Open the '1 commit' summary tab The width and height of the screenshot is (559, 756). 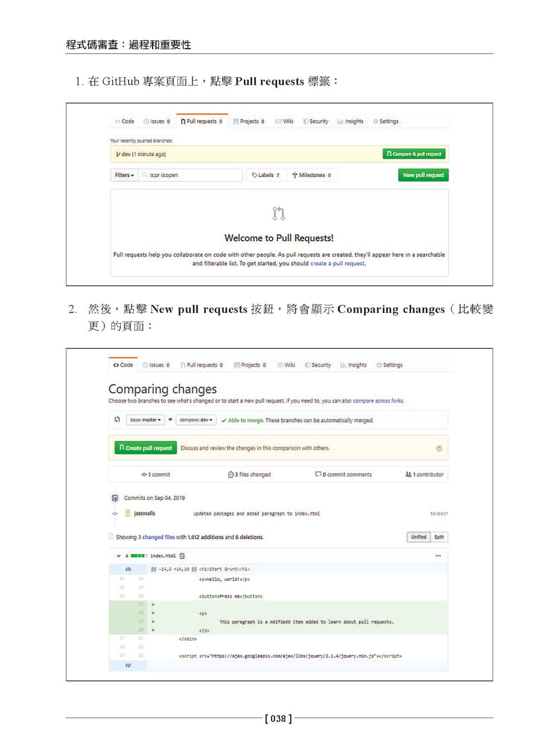156,474
